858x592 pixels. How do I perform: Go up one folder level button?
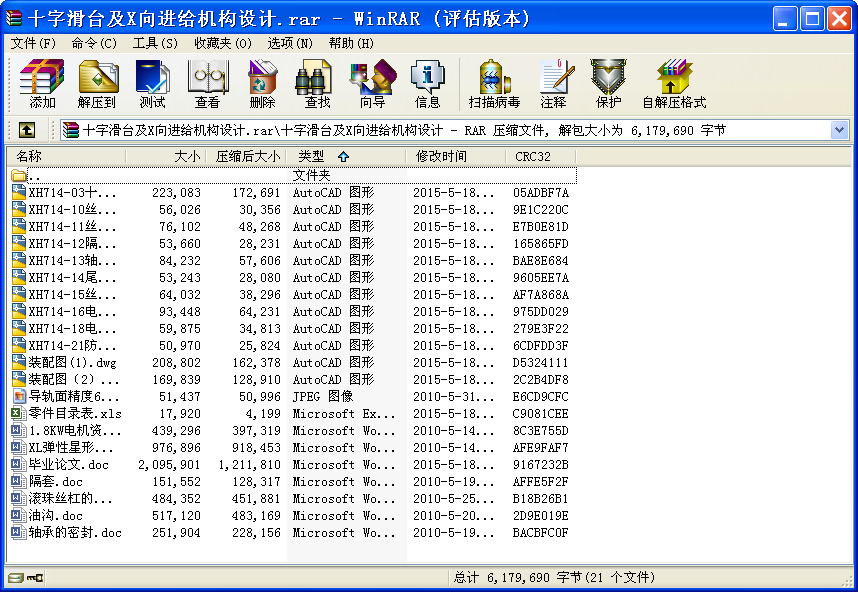coord(27,130)
